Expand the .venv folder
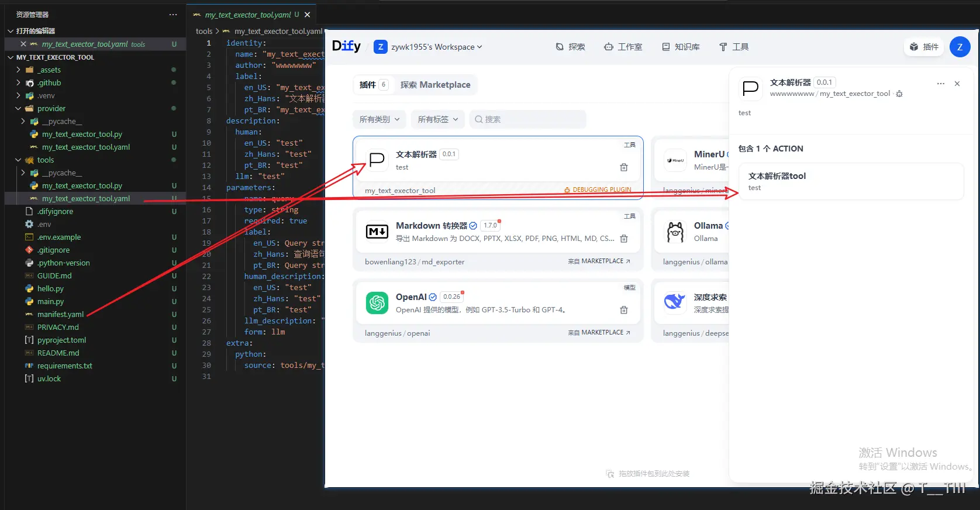980x510 pixels. coord(18,95)
